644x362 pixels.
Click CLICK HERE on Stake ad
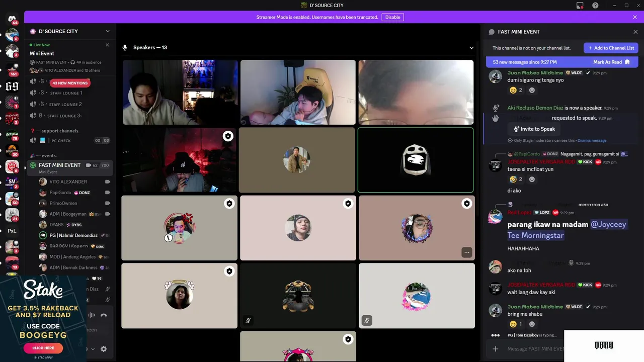pyautogui.click(x=43, y=348)
